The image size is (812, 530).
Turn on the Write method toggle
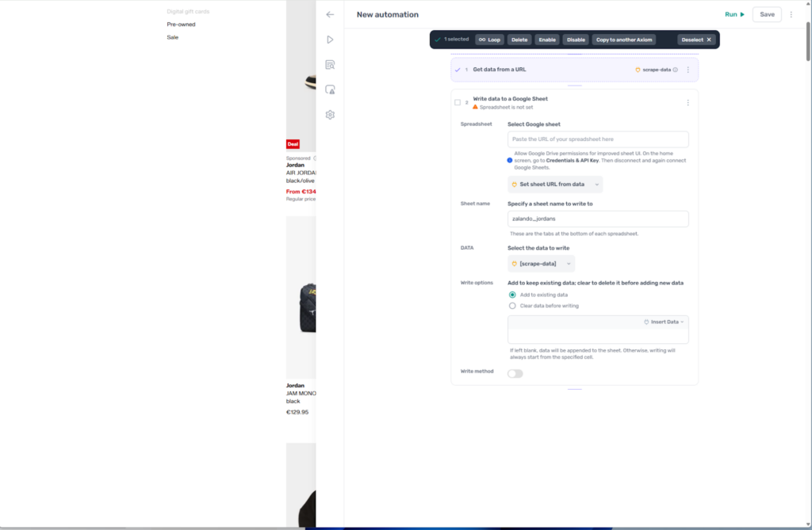click(x=515, y=373)
